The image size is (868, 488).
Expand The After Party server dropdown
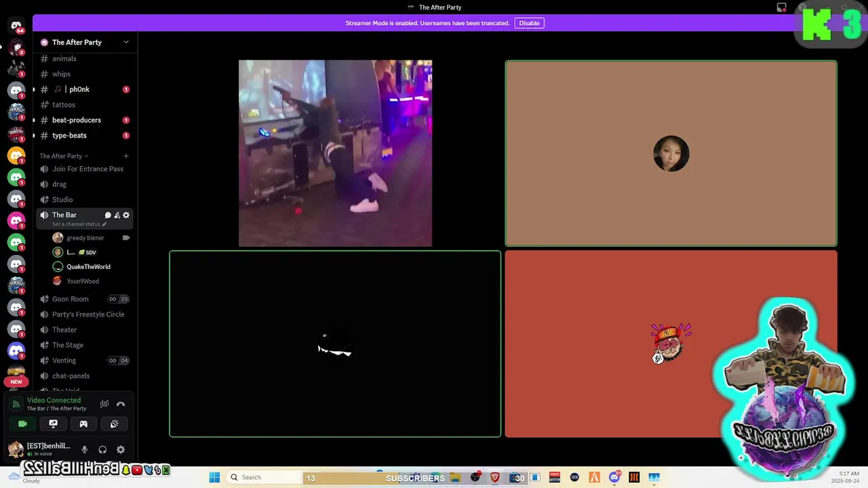pos(125,42)
